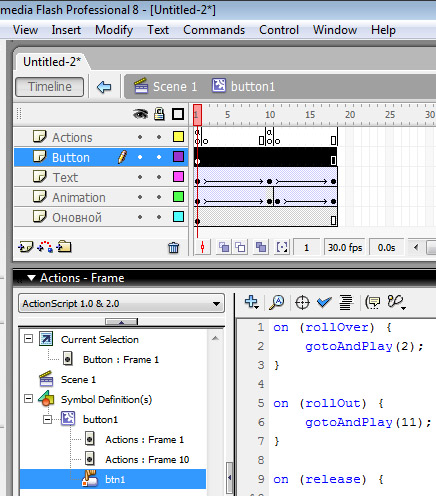Click the Insert Layer Folder icon
436x496 pixels.
pos(64,247)
